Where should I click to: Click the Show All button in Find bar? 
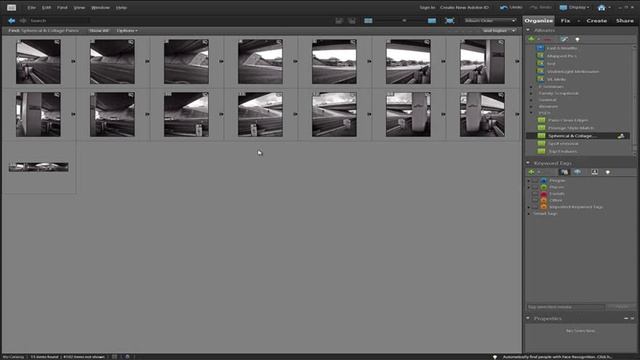click(x=99, y=31)
